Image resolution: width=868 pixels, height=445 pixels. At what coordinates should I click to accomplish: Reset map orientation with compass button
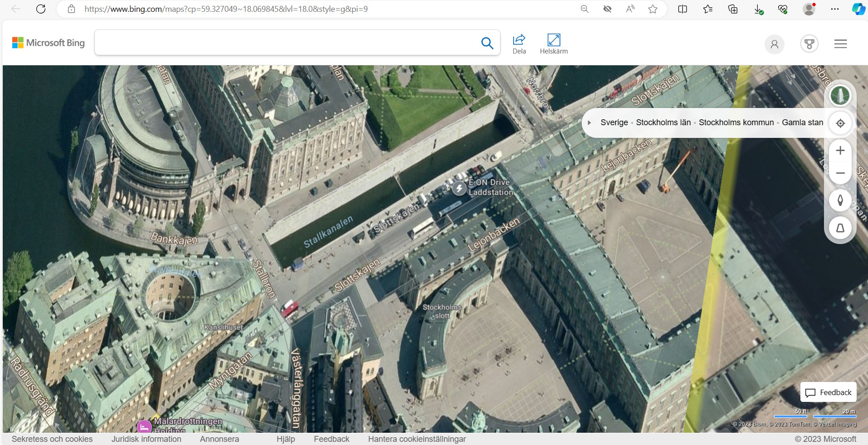click(840, 200)
